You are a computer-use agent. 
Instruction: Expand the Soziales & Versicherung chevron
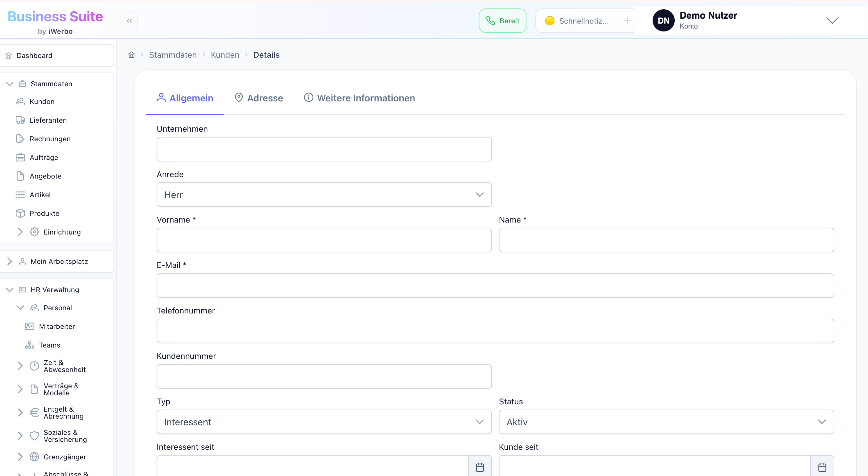coord(20,436)
